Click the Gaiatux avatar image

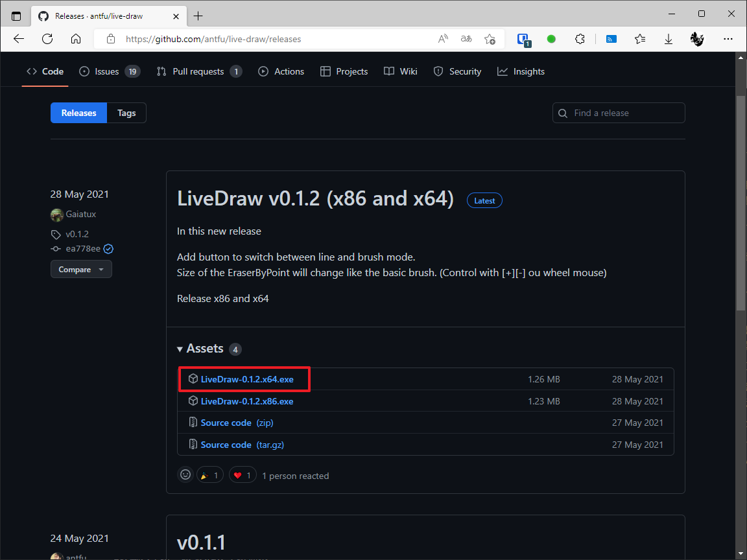[x=56, y=215]
